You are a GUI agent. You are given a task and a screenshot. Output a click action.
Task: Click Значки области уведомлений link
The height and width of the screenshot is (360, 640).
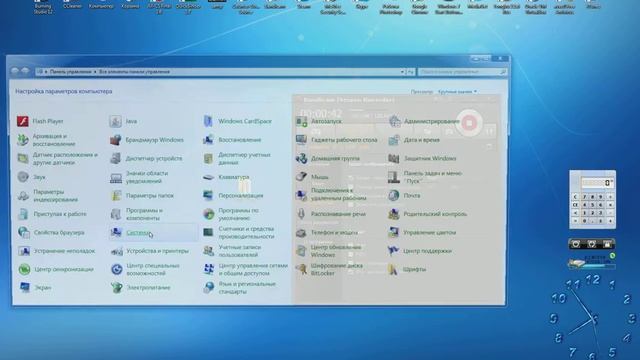click(x=147, y=177)
